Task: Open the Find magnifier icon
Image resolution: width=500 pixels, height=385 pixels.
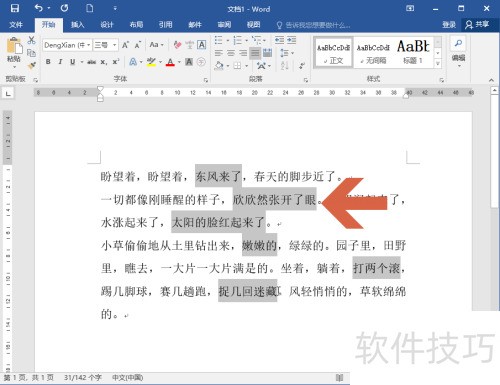Action: pos(458,43)
